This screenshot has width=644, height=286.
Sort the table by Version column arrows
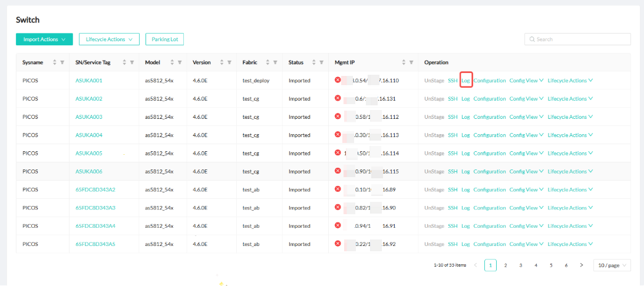click(x=222, y=62)
